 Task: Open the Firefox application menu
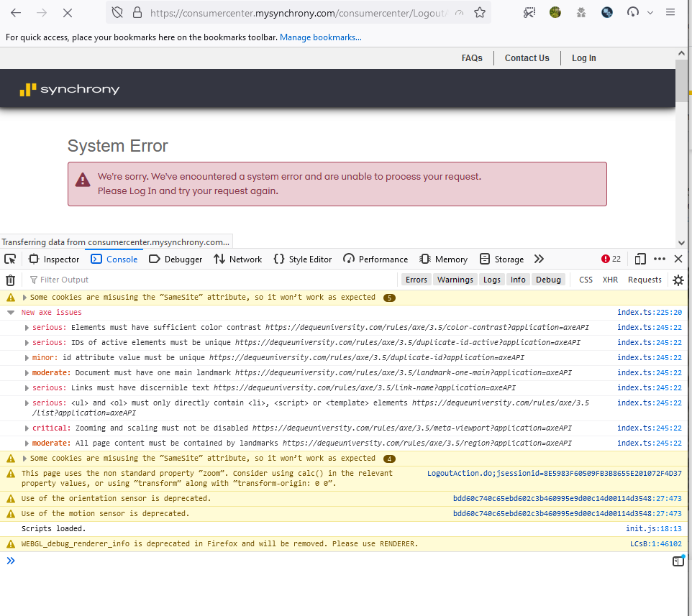click(x=670, y=12)
